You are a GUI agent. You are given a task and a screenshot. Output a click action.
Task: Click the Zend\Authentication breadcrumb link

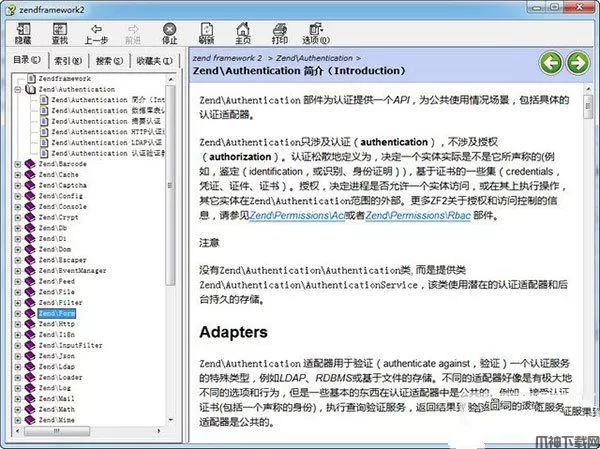click(x=314, y=58)
